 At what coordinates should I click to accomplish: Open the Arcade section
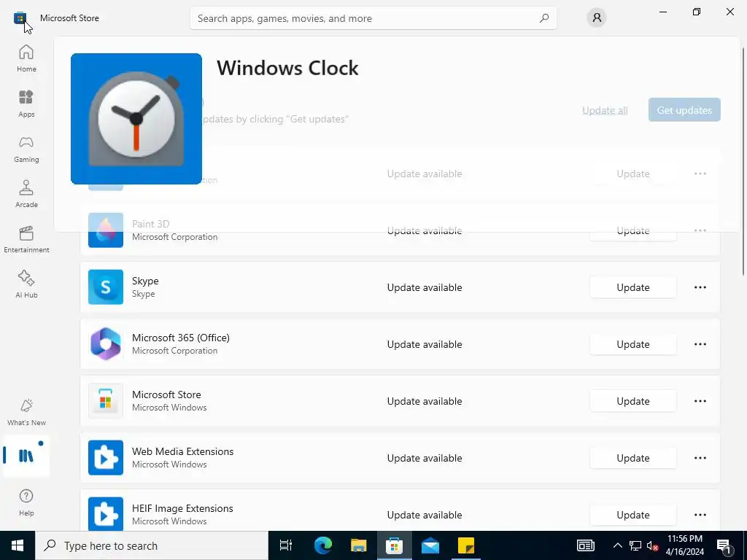click(26, 194)
